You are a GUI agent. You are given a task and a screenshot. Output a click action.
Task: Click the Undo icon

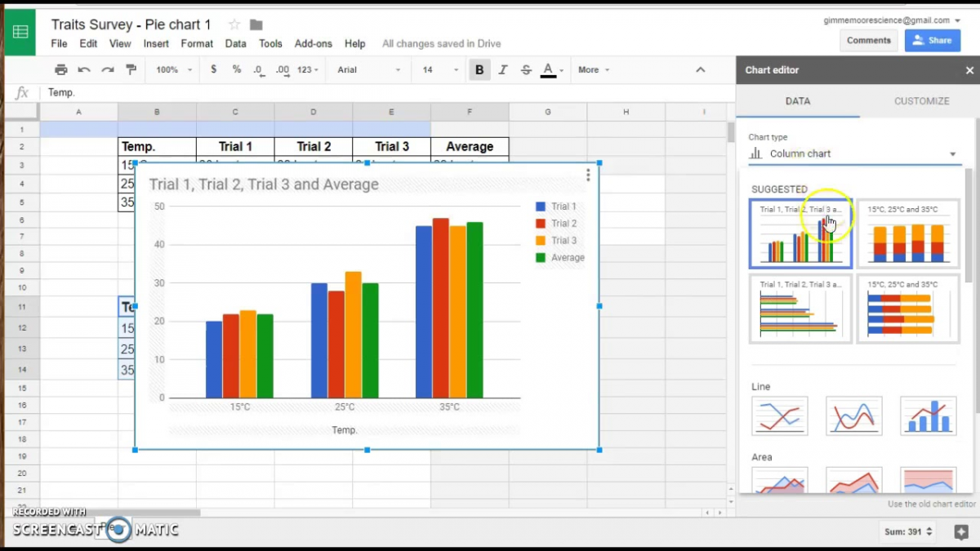[x=84, y=69]
